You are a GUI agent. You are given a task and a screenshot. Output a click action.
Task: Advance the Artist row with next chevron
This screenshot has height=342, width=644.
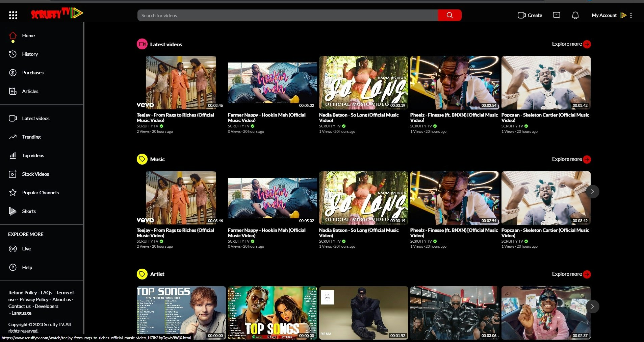592,307
